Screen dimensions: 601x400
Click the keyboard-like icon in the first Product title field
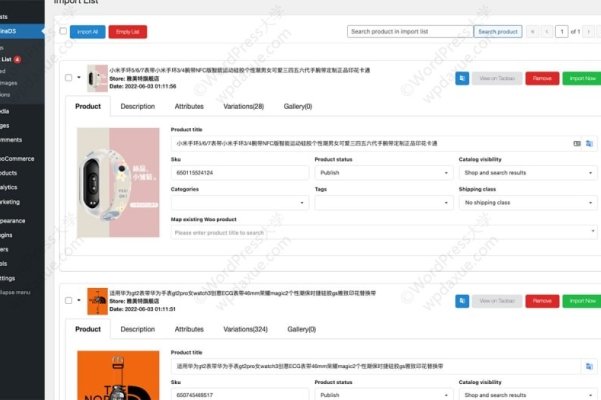(x=577, y=143)
